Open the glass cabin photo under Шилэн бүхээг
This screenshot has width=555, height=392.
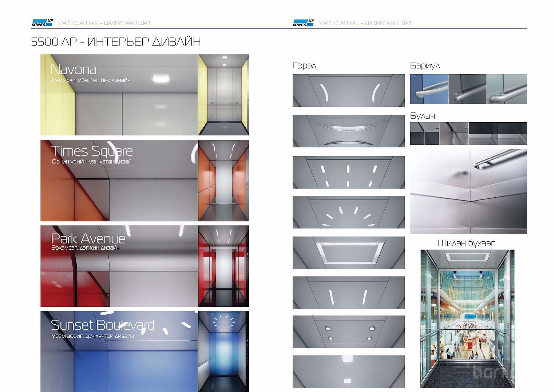pyautogui.click(x=468, y=318)
